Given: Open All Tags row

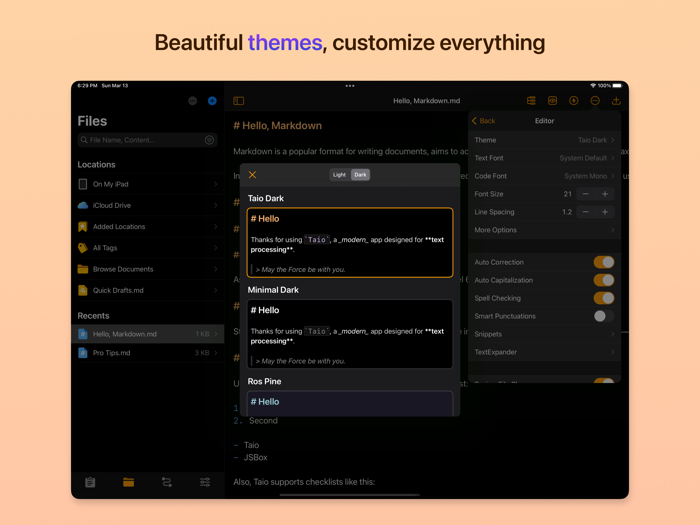Looking at the screenshot, I should [148, 248].
